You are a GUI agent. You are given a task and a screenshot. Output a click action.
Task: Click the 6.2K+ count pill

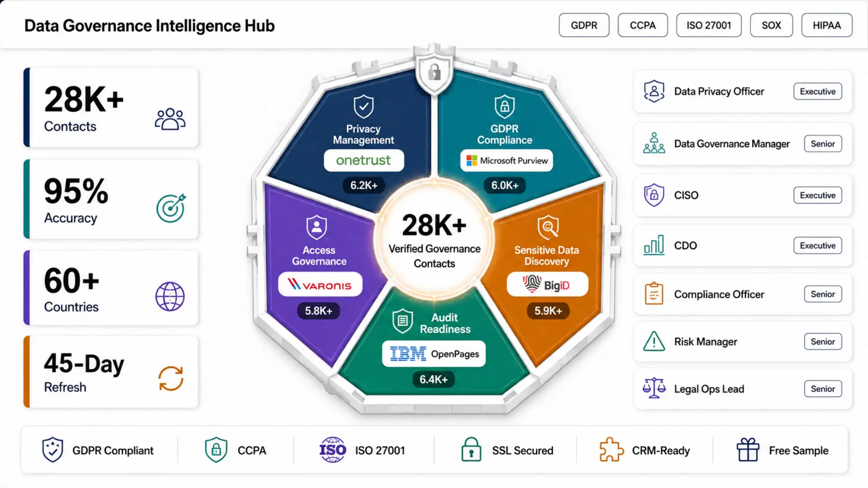[x=363, y=185]
